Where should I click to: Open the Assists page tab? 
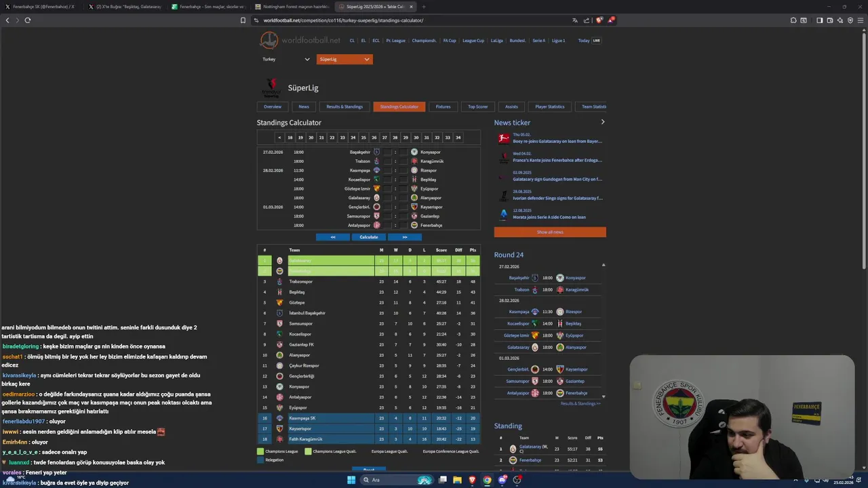[x=511, y=106]
